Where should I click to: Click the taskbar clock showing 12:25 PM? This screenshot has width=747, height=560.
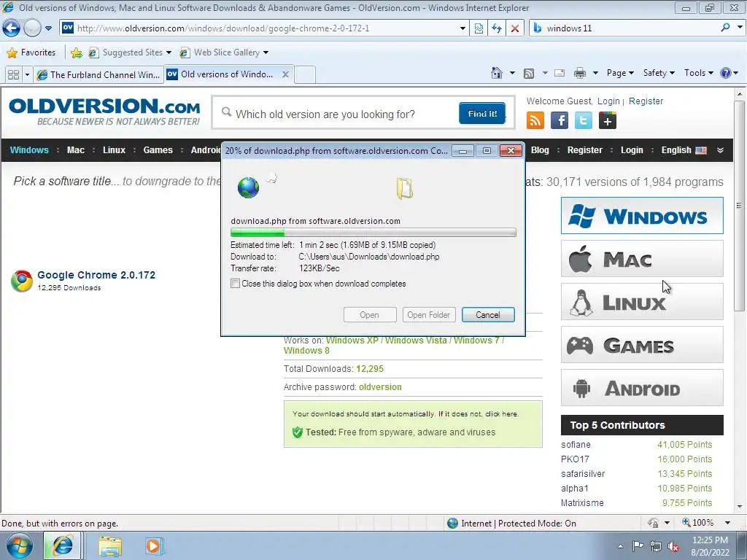click(x=710, y=546)
